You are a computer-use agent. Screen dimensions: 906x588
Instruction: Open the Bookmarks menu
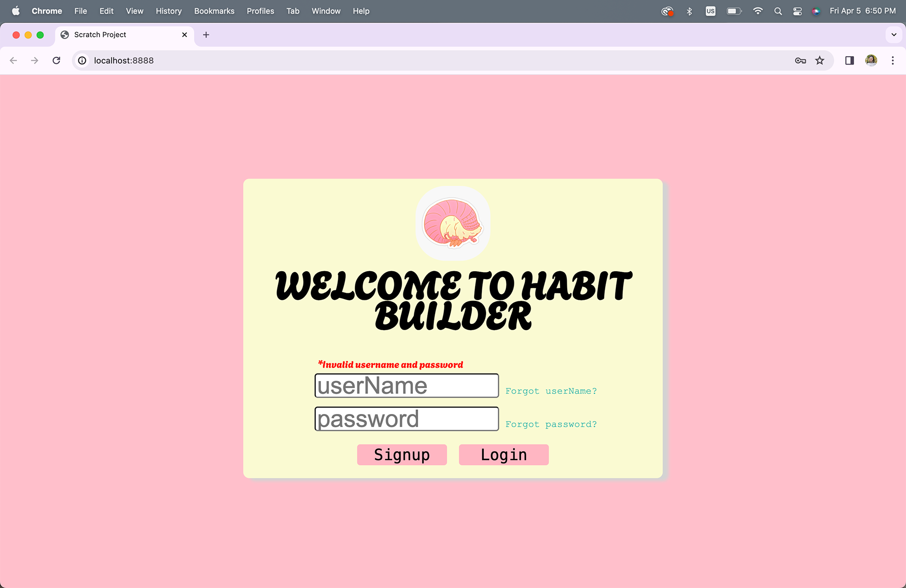click(214, 11)
